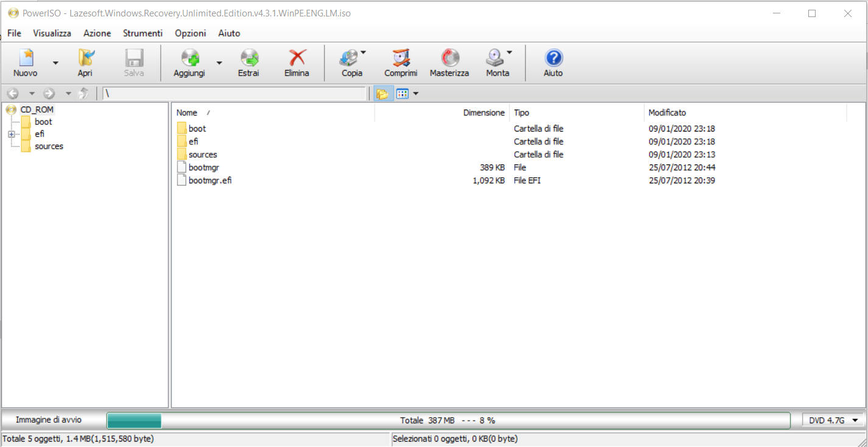Click the CD_ROM disc icon in tree
The image size is (868, 447).
coord(12,110)
